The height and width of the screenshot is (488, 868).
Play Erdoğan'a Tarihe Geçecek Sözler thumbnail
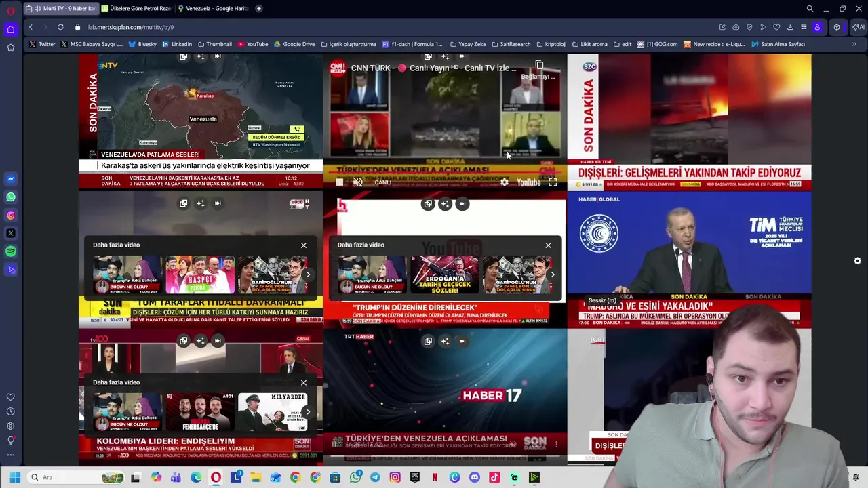(x=444, y=274)
